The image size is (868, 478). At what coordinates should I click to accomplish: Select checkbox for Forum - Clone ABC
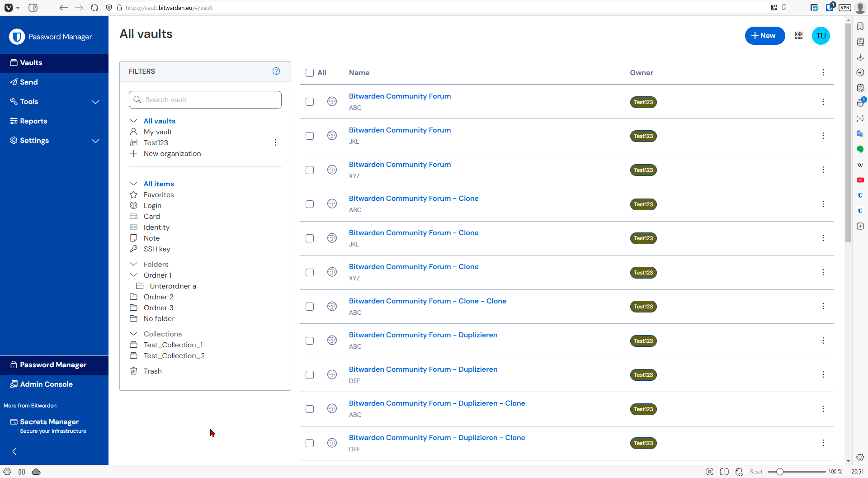(x=310, y=204)
